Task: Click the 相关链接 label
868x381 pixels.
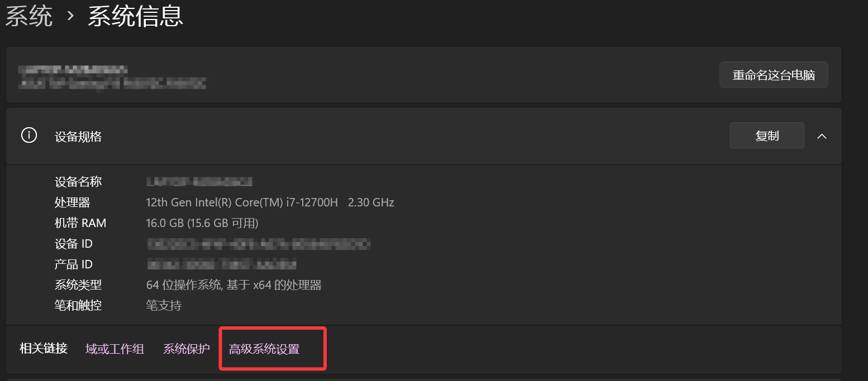Action: point(44,349)
